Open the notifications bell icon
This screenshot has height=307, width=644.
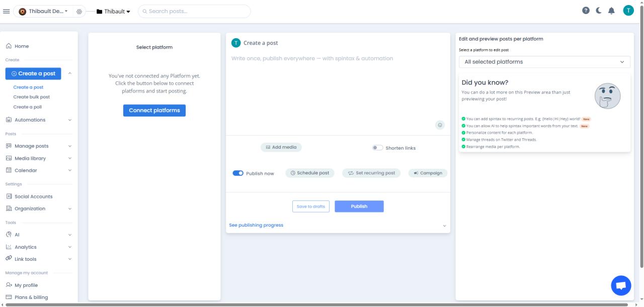click(x=611, y=11)
